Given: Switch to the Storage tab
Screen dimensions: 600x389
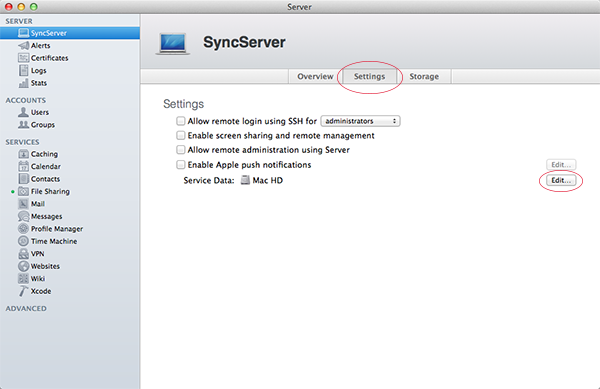Looking at the screenshot, I should (424, 76).
